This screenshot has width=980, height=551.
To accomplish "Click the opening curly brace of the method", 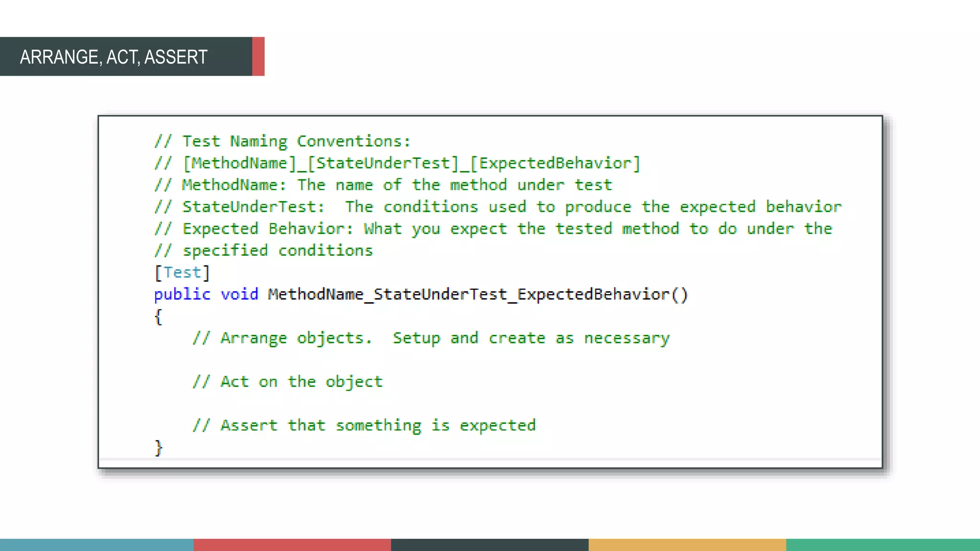I will click(x=158, y=317).
